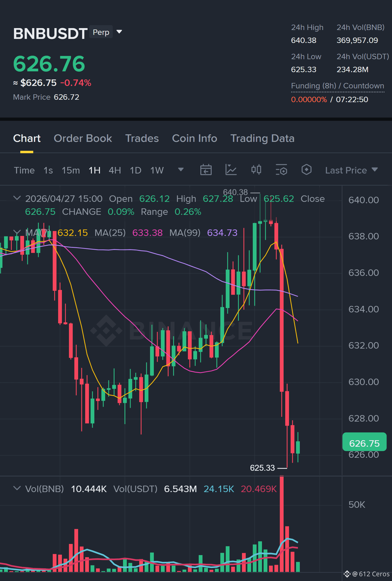Collapse the Vol(BNB) indicator chevron
392x581 pixels.
[17, 488]
